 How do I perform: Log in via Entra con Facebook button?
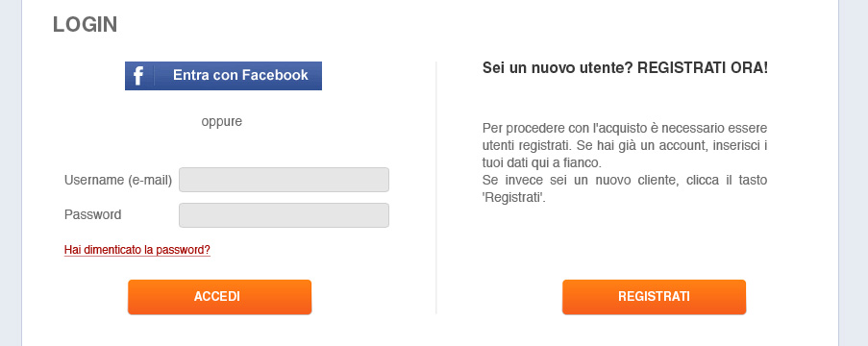(x=223, y=76)
